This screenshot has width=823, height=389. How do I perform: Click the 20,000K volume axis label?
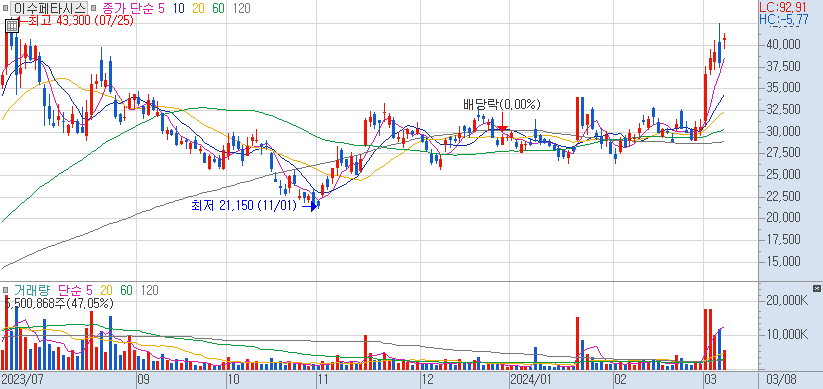coord(787,300)
